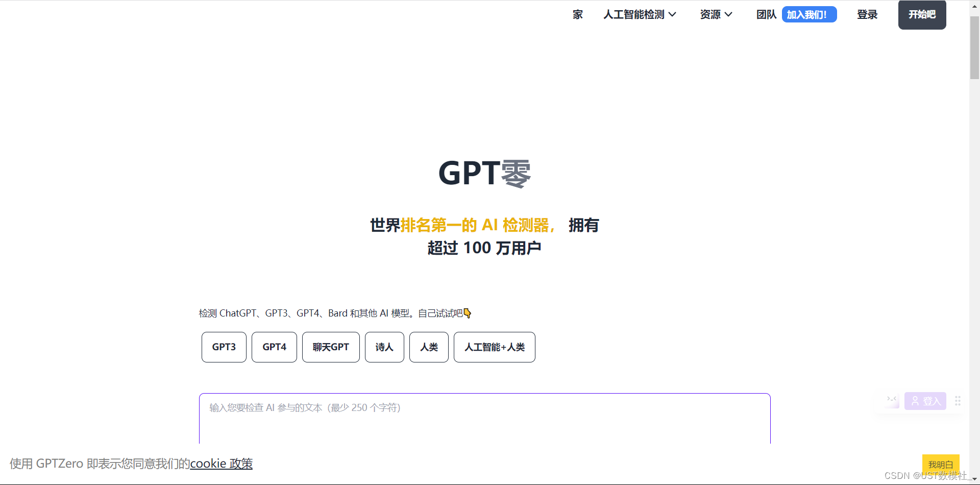The width and height of the screenshot is (980, 485).
Task: Click the 我明白 cookie accept button
Action: (941, 465)
